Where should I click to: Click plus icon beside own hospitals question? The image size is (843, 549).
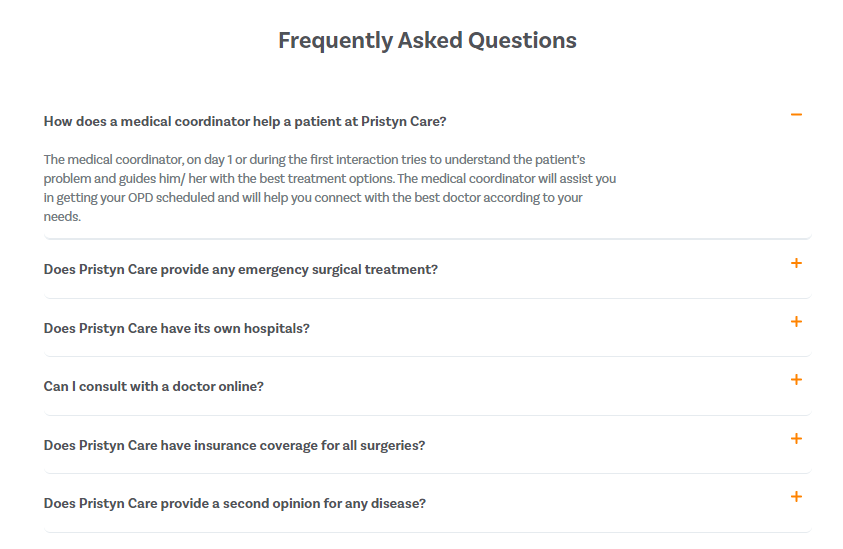(x=796, y=322)
